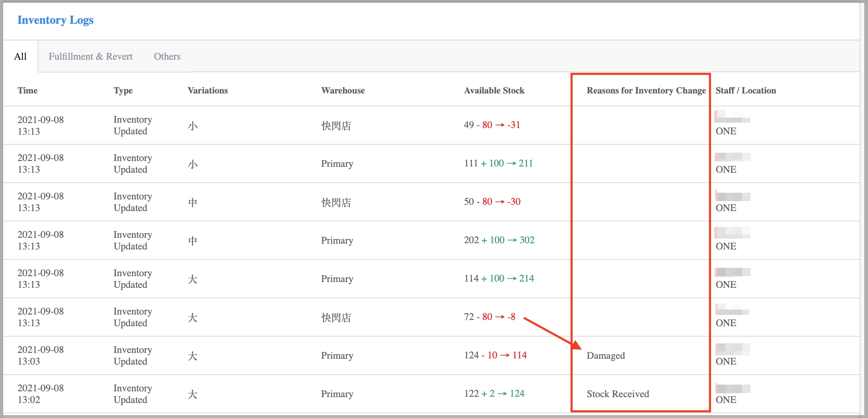This screenshot has height=418, width=868.
Task: Click the Time column header
Action: (x=28, y=91)
